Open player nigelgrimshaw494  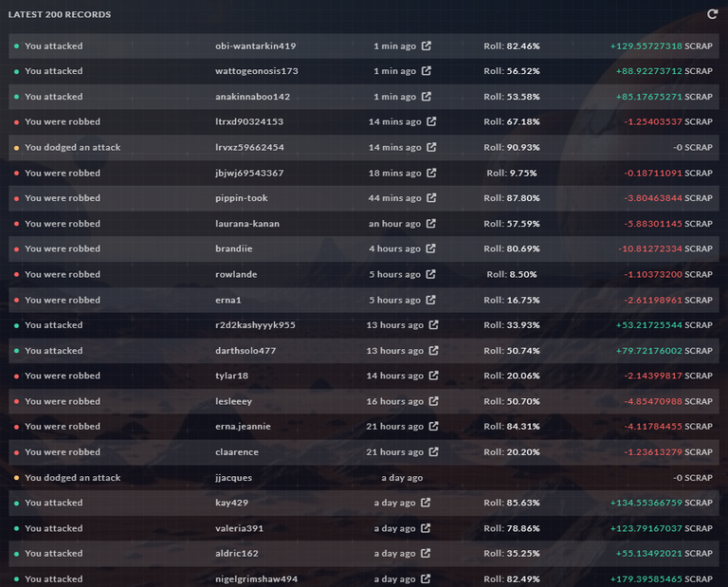pyautogui.click(x=256, y=579)
